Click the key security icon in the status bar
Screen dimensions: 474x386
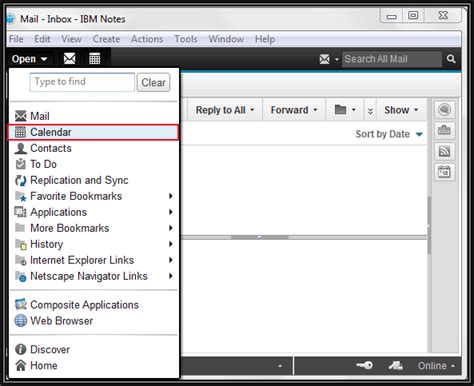tap(364, 365)
